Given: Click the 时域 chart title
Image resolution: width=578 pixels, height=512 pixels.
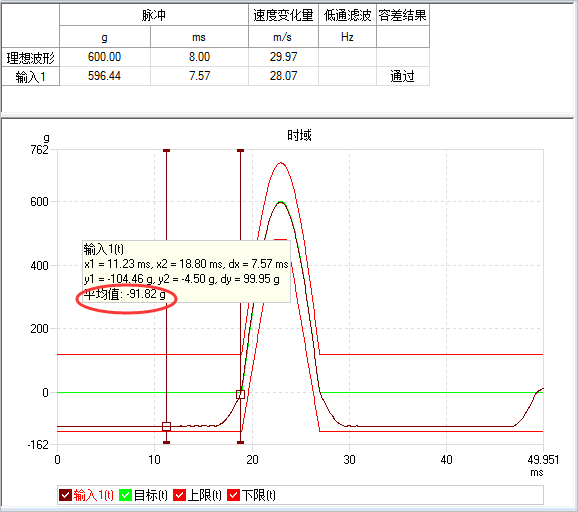Looking at the screenshot, I should coord(299,135).
